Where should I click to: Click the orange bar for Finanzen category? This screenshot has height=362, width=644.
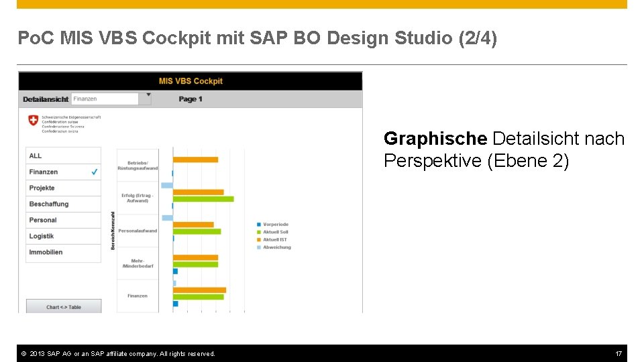point(200,290)
